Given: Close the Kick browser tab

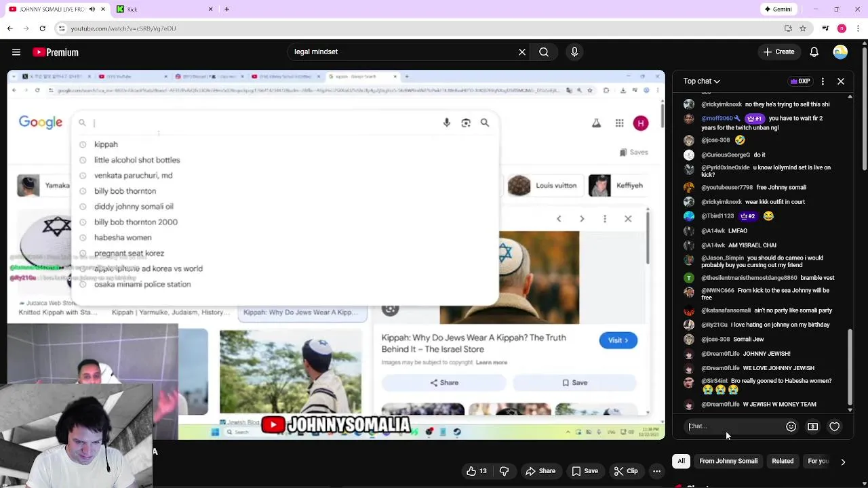Looking at the screenshot, I should click(x=210, y=9).
